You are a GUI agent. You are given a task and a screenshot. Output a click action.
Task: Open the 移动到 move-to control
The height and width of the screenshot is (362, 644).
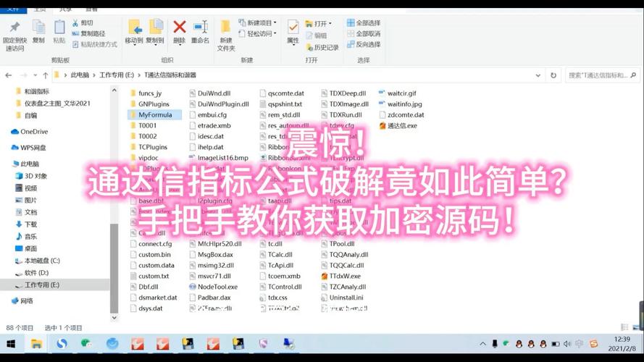coord(134,32)
